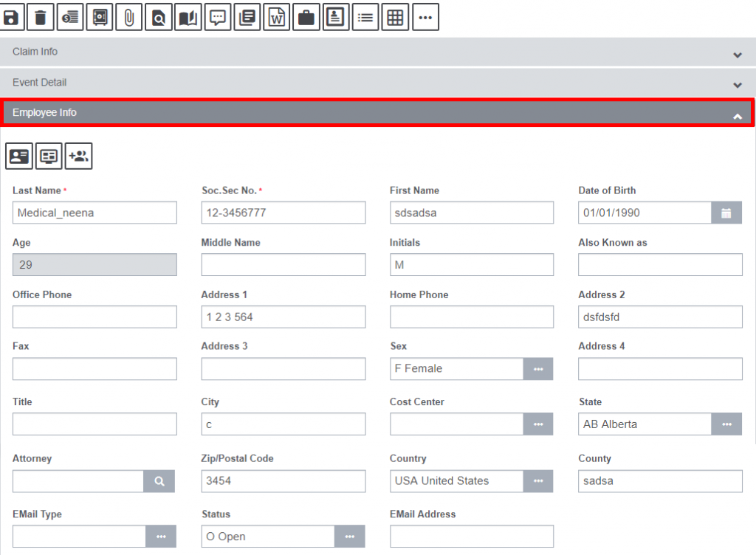Click the safe vault icon
The image size is (756, 555).
(x=100, y=18)
